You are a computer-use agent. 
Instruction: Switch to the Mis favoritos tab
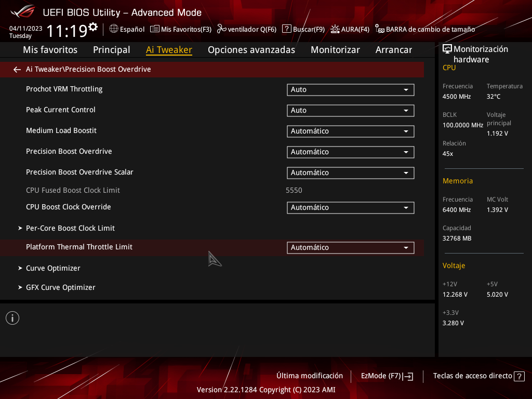[50, 50]
